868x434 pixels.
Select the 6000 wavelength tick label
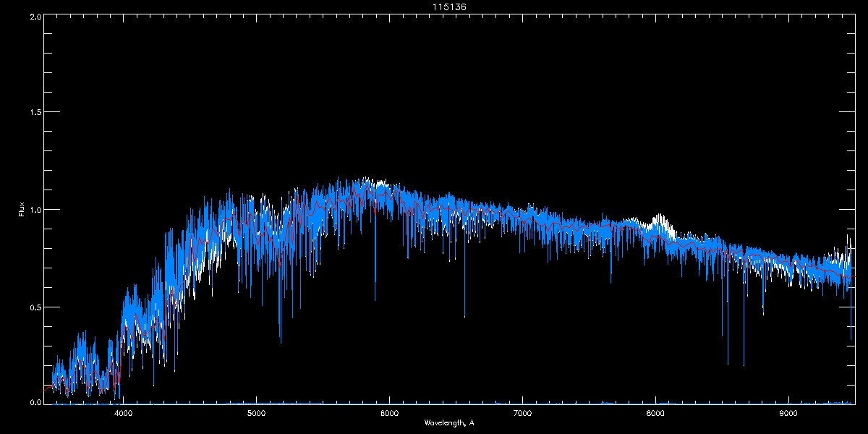coord(389,414)
